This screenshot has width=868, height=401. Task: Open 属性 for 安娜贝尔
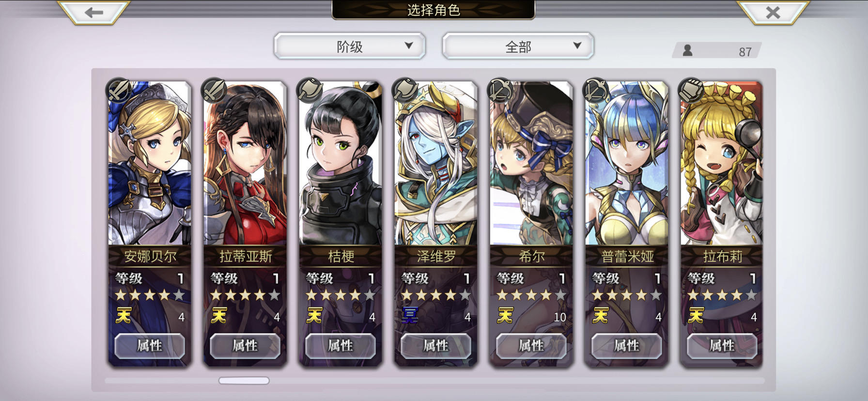150,346
